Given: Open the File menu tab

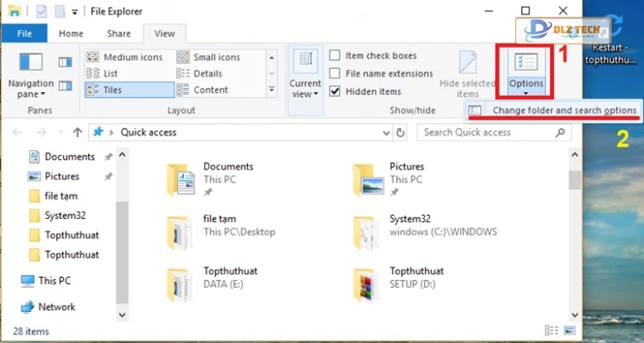Looking at the screenshot, I should 25,34.
